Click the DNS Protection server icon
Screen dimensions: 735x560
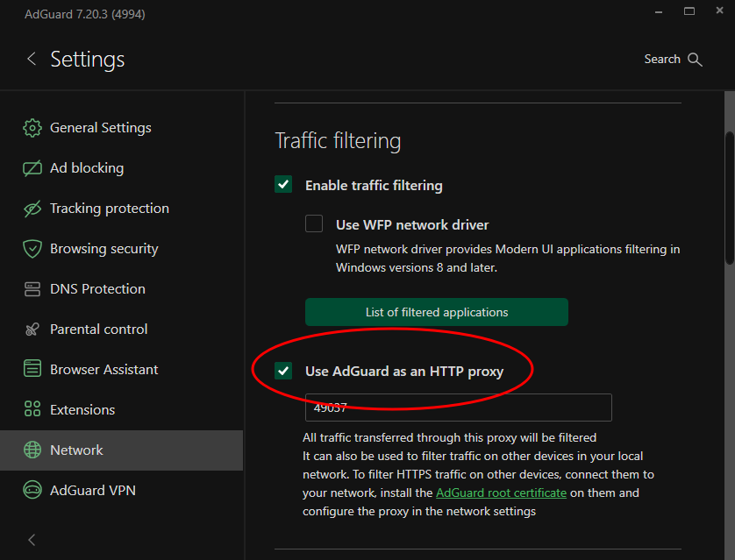pyautogui.click(x=32, y=289)
